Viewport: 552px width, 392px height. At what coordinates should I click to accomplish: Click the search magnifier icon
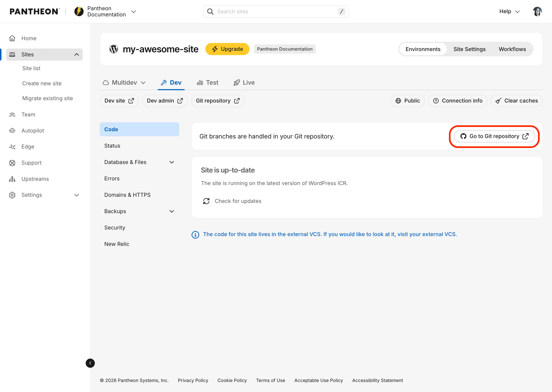pos(210,11)
